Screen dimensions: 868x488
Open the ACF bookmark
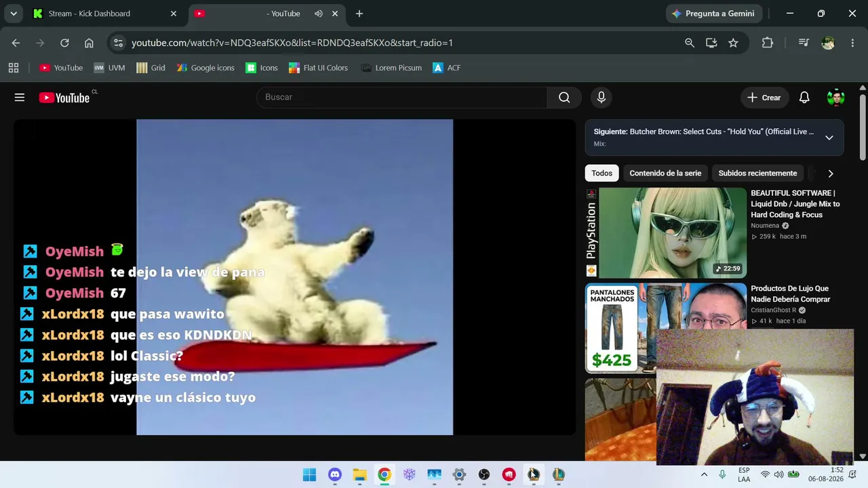(447, 68)
